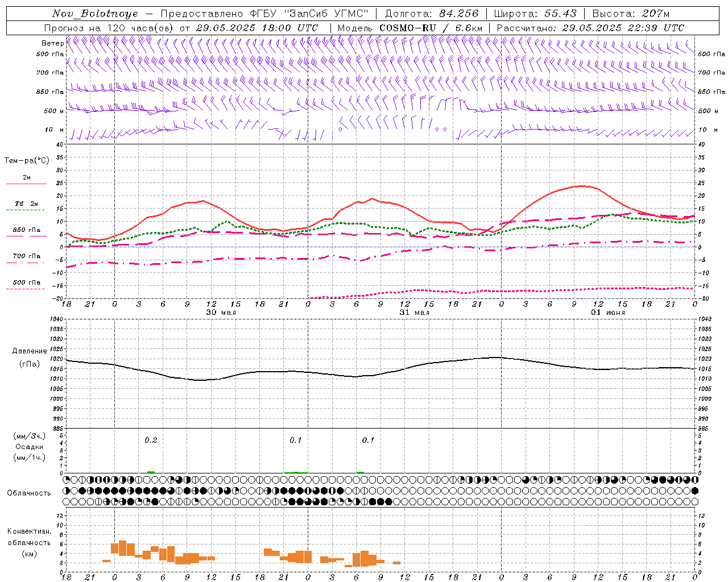Click the 31 мая date label

(x=414, y=313)
